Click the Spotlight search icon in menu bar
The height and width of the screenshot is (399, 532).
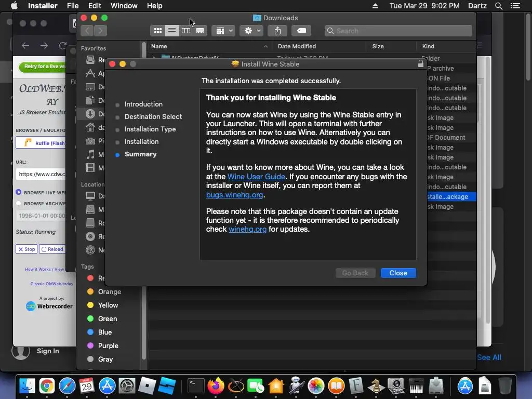498,6
